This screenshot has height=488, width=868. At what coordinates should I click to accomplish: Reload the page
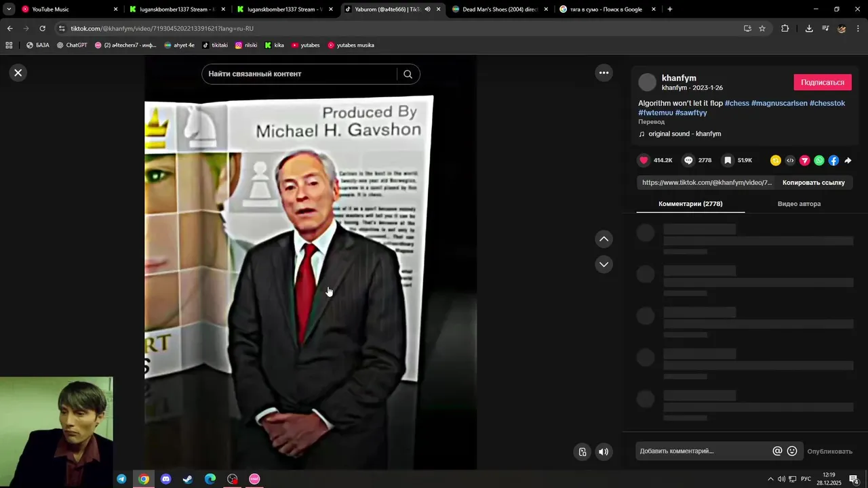pos(42,28)
